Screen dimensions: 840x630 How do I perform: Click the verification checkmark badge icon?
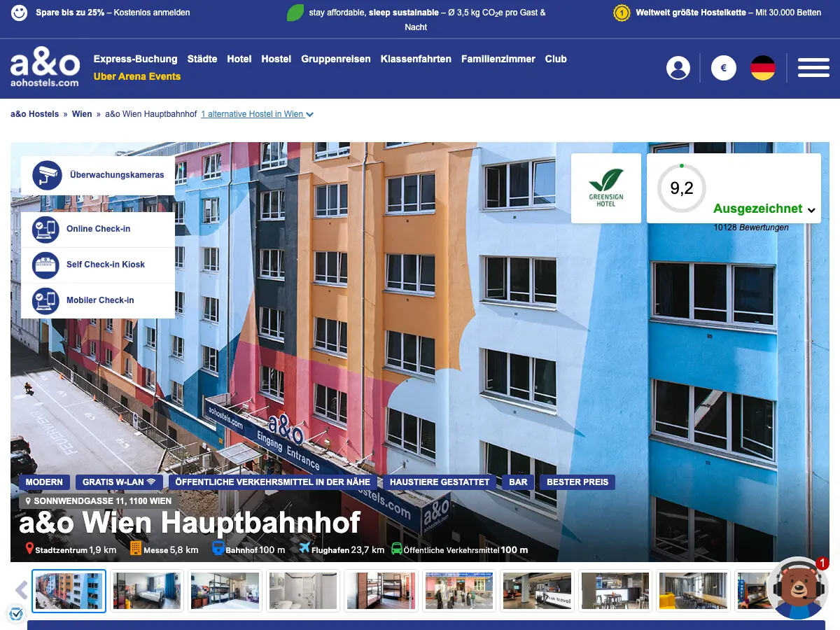[x=16, y=614]
